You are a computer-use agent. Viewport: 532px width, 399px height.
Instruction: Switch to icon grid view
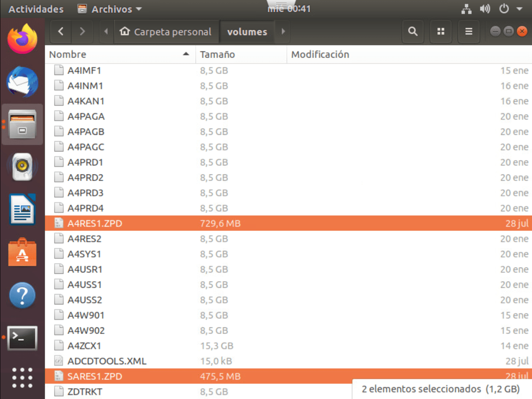click(441, 32)
